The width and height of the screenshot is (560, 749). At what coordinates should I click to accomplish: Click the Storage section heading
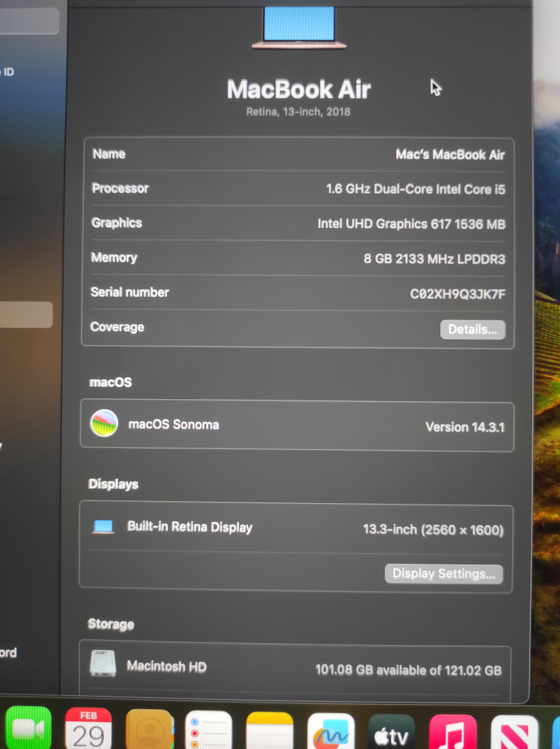[x=111, y=624]
